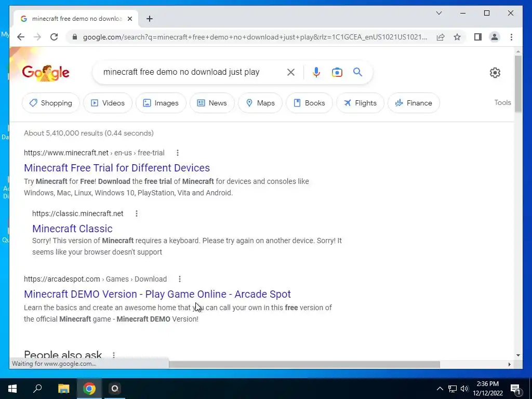Switch to Books results
The height and width of the screenshot is (399, 532).
[309, 103]
